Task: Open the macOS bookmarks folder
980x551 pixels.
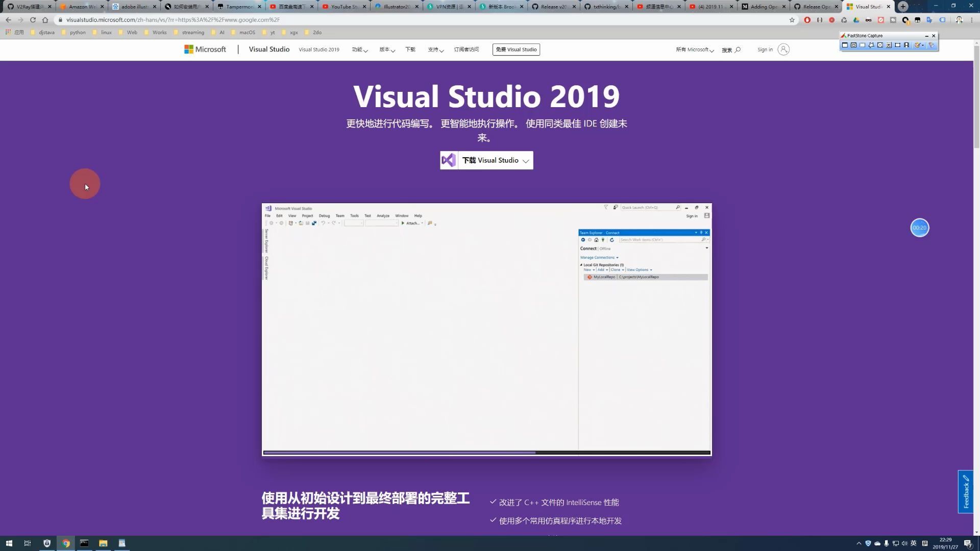Action: point(243,32)
